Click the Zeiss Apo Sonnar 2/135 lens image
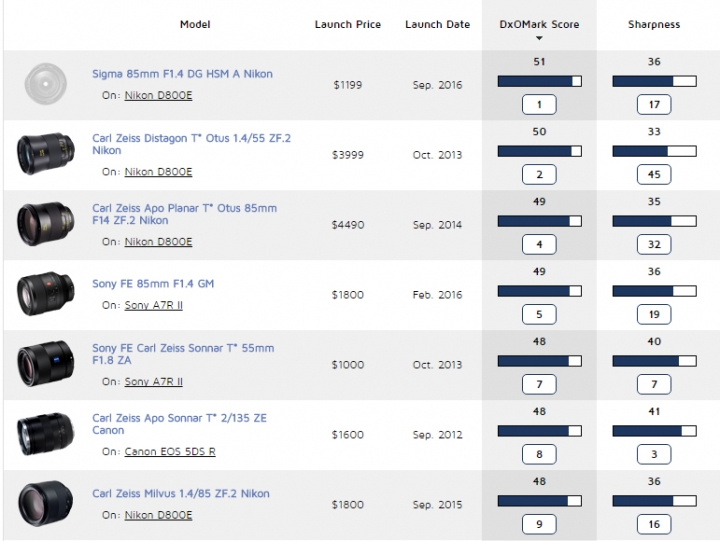The image size is (720, 541). pos(45,434)
